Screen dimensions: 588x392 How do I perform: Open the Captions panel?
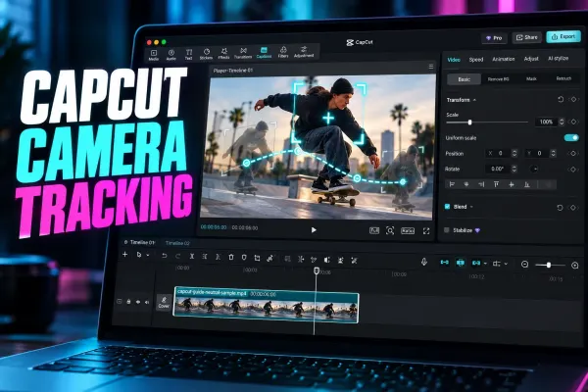(x=264, y=53)
